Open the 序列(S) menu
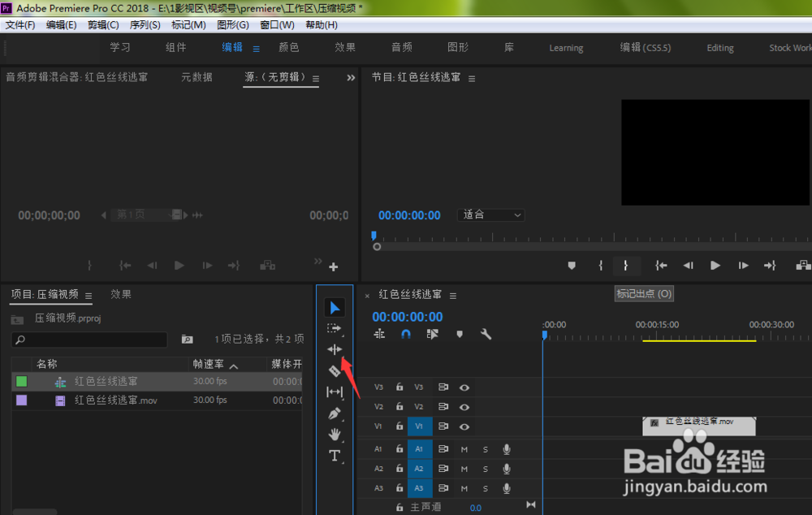This screenshot has height=515, width=812. click(145, 25)
